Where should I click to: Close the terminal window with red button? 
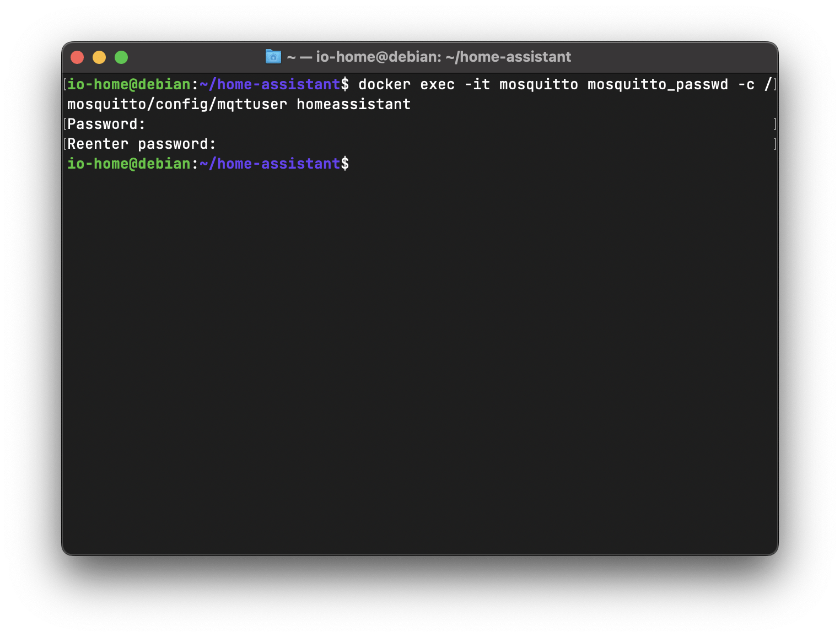tap(77, 57)
